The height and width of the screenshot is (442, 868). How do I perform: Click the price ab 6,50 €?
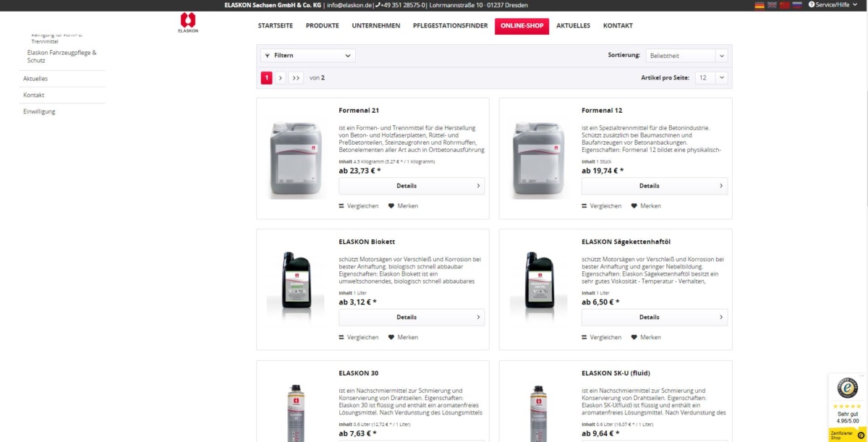pyautogui.click(x=600, y=302)
